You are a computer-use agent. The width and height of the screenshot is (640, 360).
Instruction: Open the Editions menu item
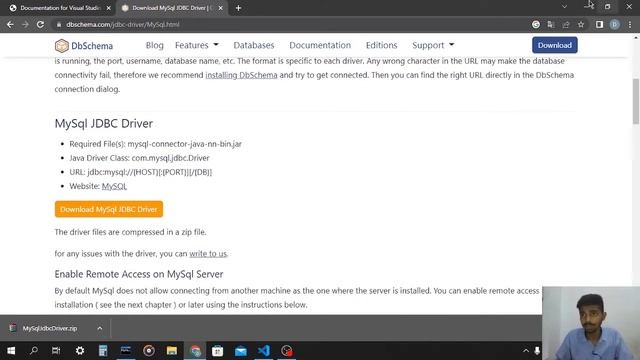pyautogui.click(x=381, y=45)
